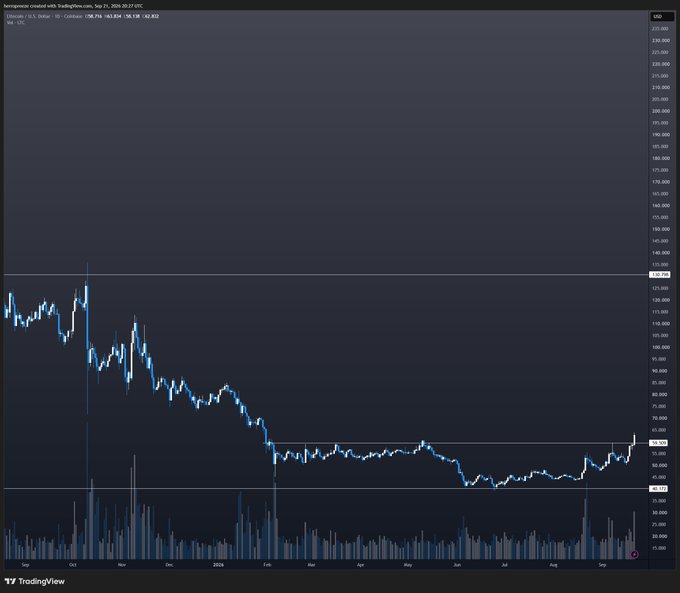Select the Litecoin / U.S. Dollar symbol title

click(x=29, y=16)
